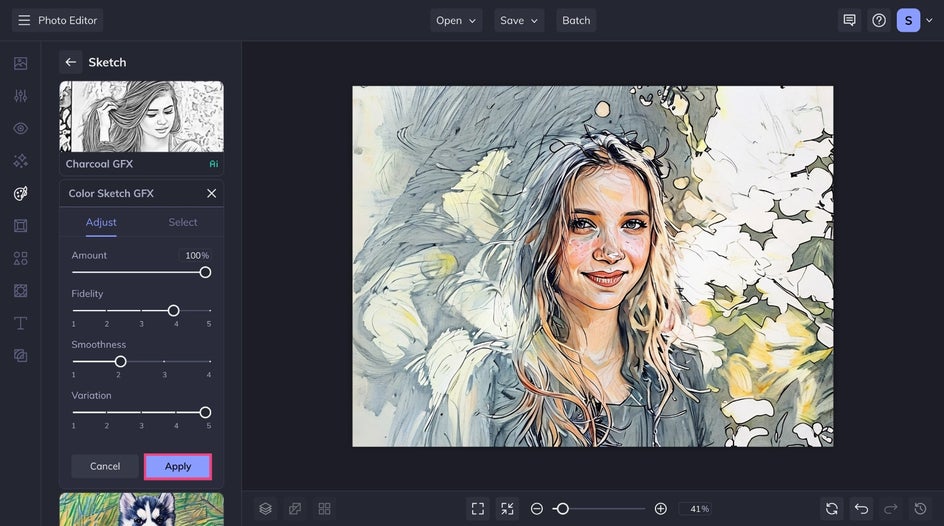This screenshot has height=526, width=944.
Task: Click the shrink to actual size icon
Action: coord(508,509)
